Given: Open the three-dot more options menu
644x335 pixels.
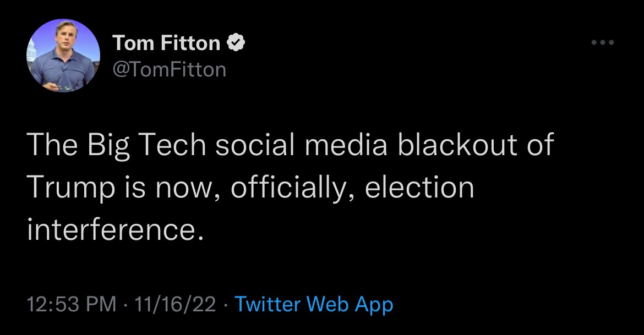Looking at the screenshot, I should point(602,42).
